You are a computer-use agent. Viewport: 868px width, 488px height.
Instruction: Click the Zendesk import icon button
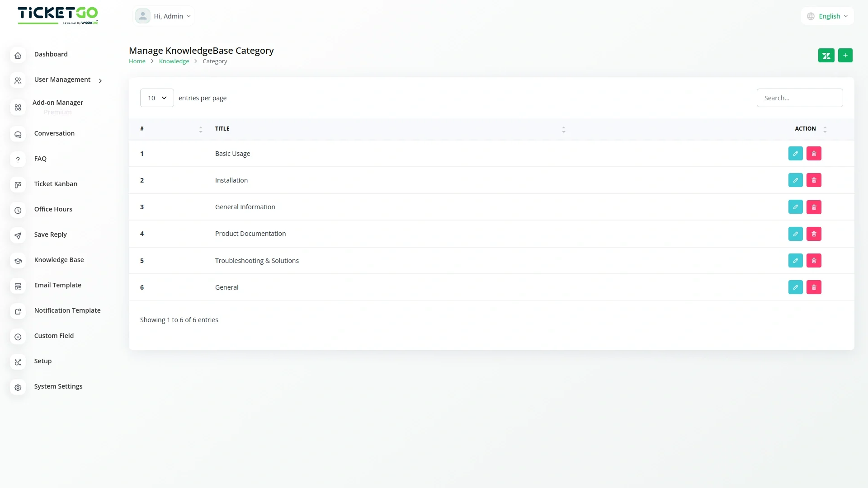826,56
